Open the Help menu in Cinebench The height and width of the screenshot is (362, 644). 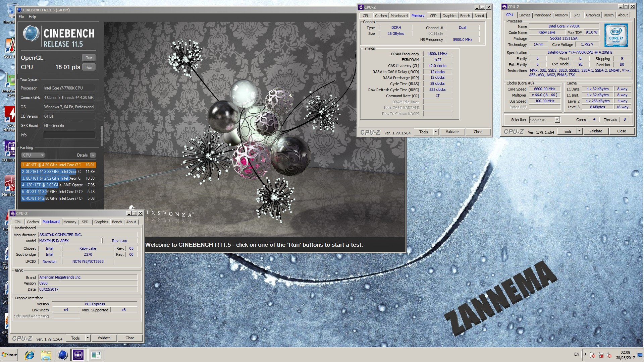pos(32,17)
